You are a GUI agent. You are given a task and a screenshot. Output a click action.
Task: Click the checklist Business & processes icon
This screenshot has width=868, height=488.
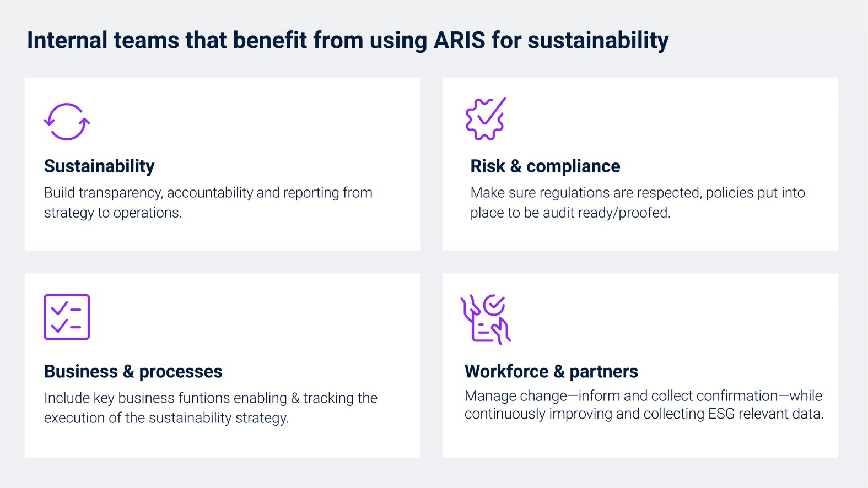[67, 317]
